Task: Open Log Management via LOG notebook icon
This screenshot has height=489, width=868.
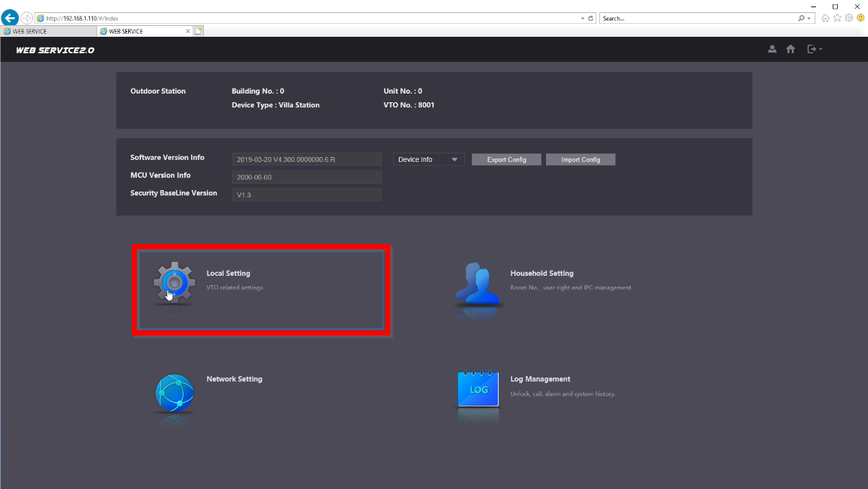Action: 478,390
